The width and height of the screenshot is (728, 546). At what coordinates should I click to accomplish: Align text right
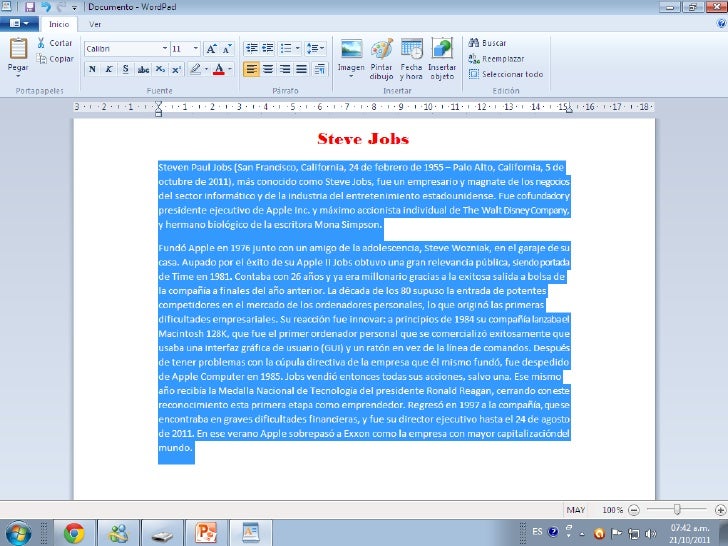click(285, 69)
